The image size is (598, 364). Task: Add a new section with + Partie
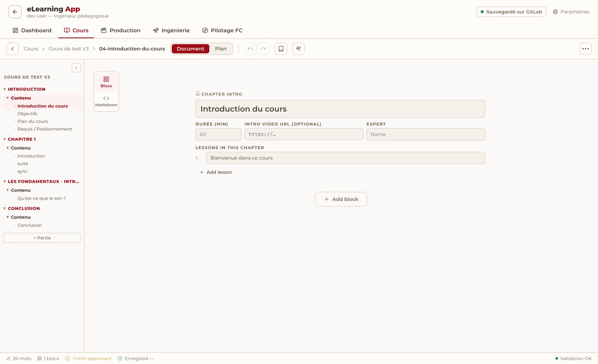[x=42, y=238]
